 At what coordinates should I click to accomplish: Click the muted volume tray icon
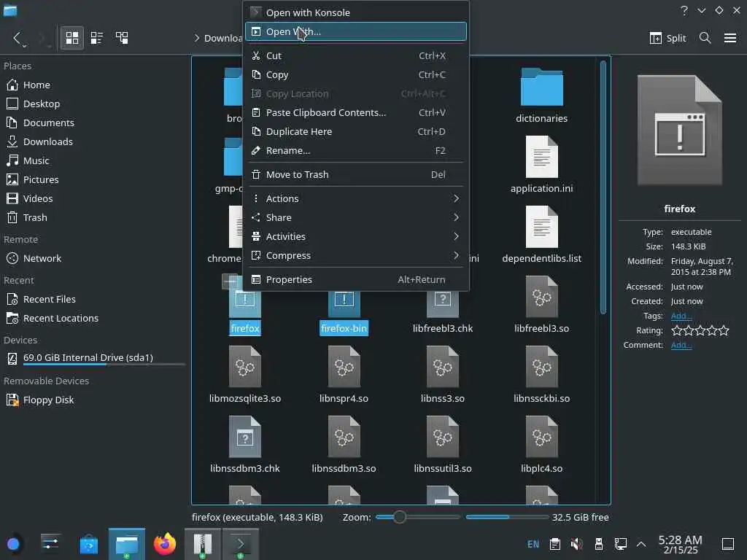coord(576,544)
